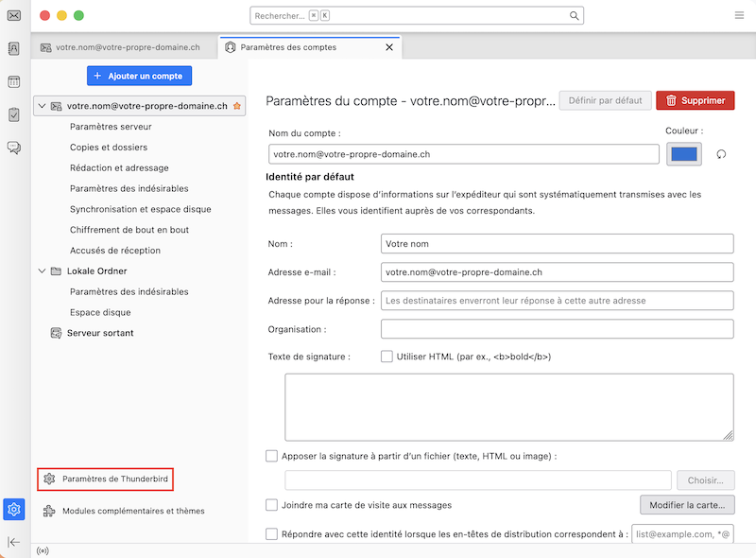
Task: Click the gear icon beside Paramètres de Thunderbird
Action: (49, 479)
